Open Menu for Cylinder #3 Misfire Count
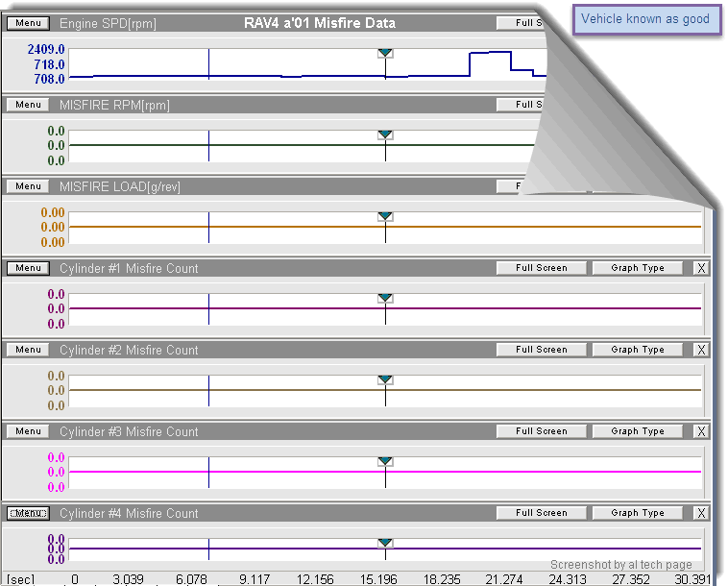The width and height of the screenshot is (728, 586). (28, 431)
